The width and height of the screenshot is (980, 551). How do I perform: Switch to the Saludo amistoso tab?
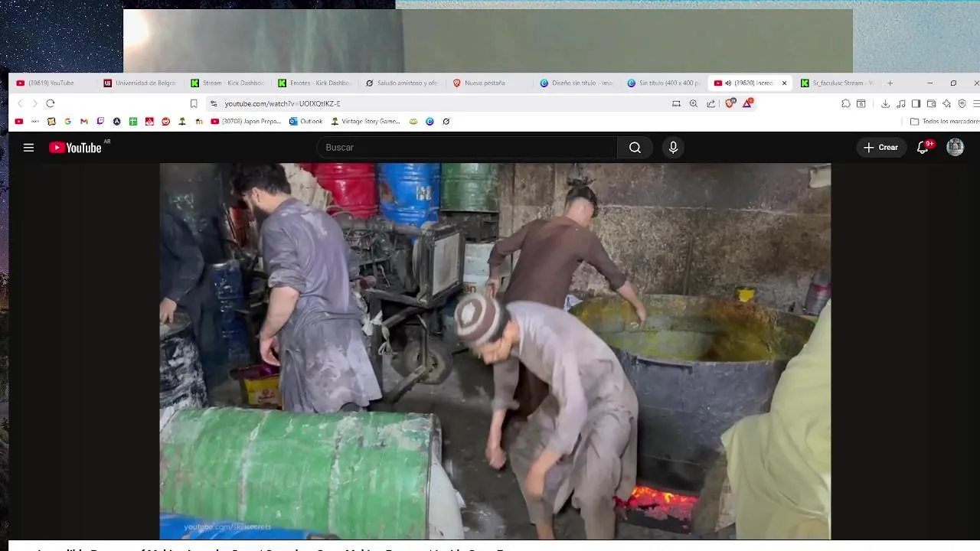[403, 83]
